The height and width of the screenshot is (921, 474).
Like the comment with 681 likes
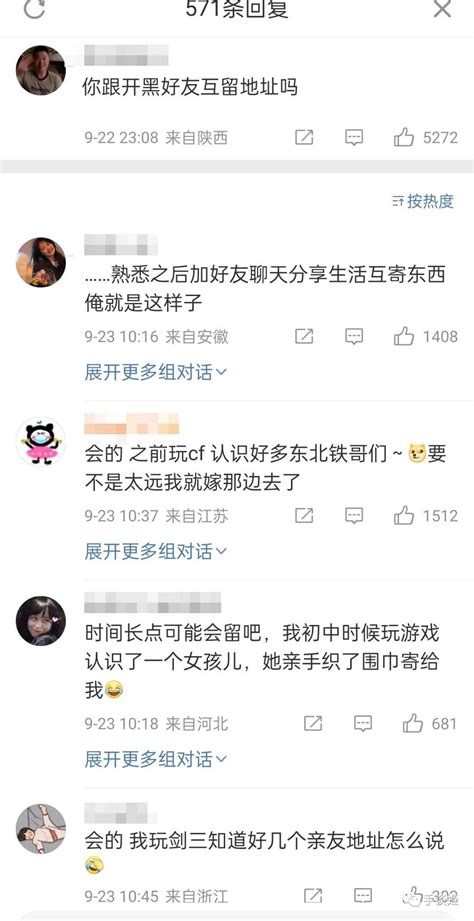coord(413,723)
